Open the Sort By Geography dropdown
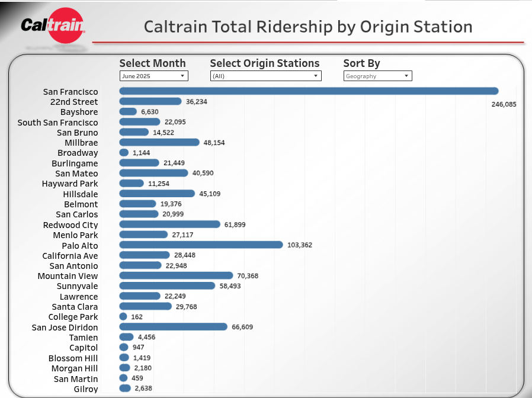This screenshot has height=398, width=532. coord(377,76)
